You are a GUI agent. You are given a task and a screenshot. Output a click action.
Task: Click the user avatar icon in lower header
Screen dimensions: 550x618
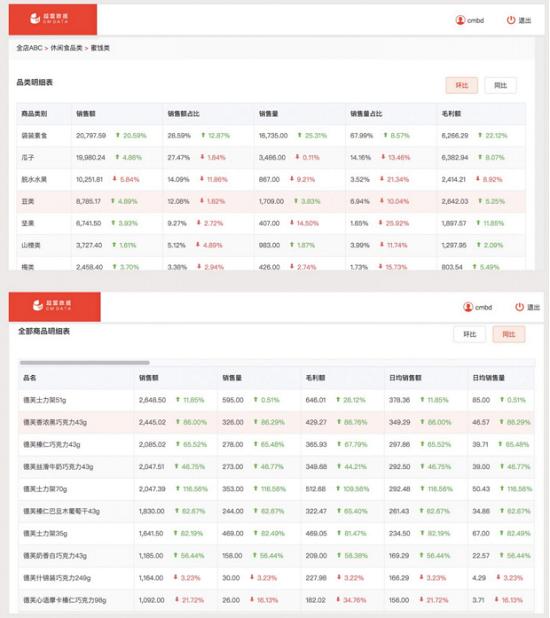468,307
